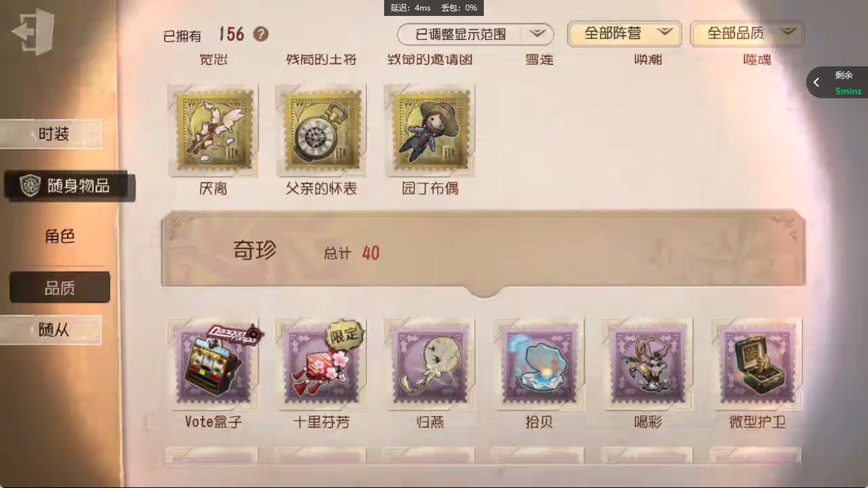Select the 园丁布偶 doll item
The width and height of the screenshot is (868, 488).
[x=430, y=130]
